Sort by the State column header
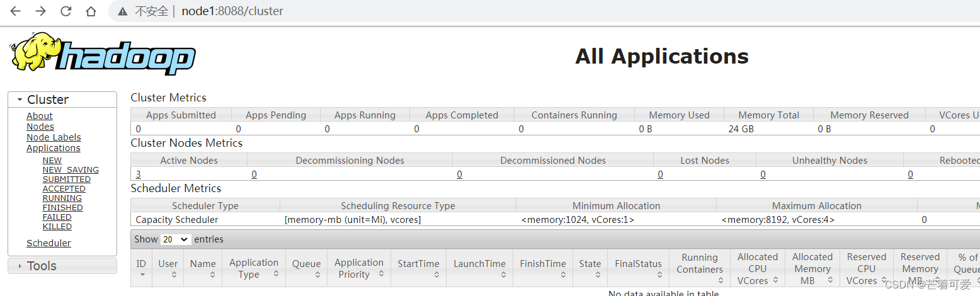Screen dimensions: 980x296 (x=590, y=263)
